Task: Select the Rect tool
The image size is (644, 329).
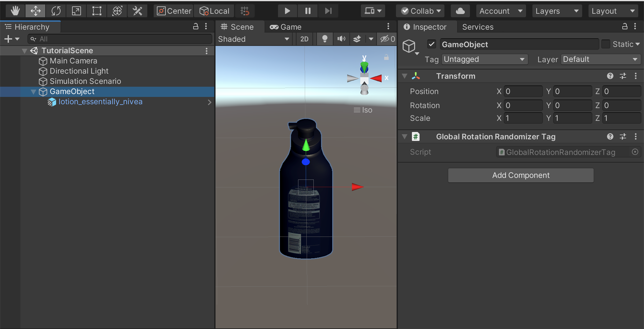Action: point(96,11)
